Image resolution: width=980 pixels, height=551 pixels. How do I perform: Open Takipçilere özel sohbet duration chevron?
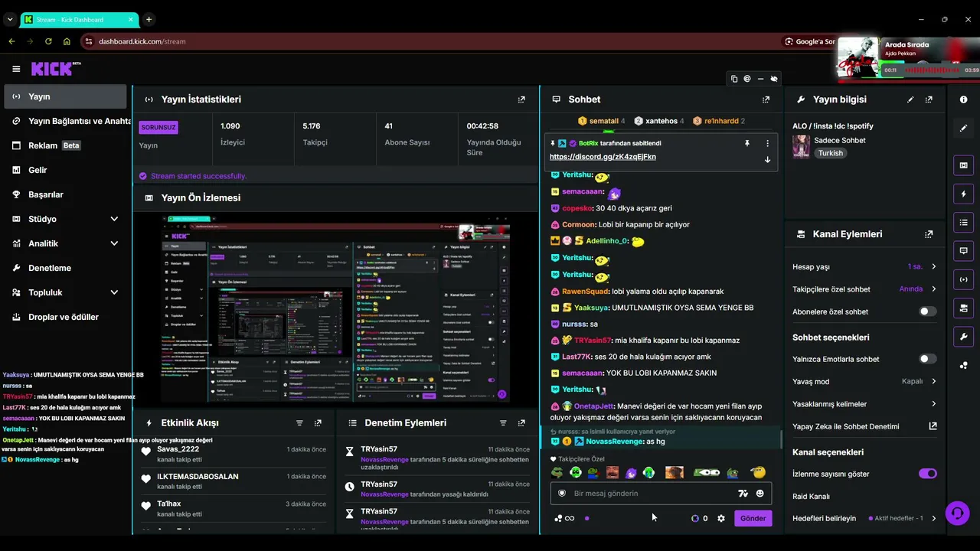click(x=933, y=289)
